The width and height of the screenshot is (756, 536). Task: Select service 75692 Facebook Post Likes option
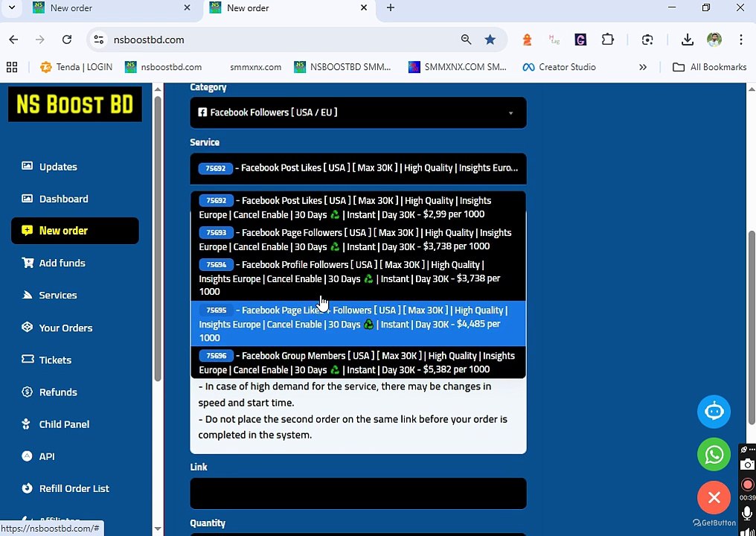358,208
